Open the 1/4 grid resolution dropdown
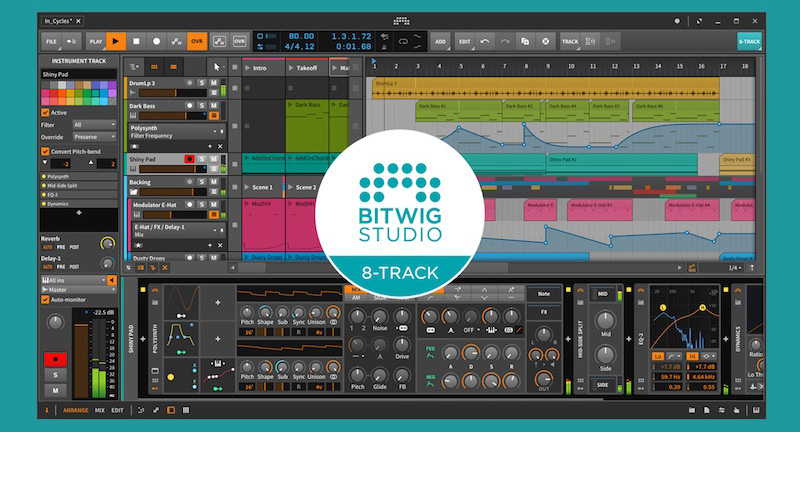 [735, 268]
